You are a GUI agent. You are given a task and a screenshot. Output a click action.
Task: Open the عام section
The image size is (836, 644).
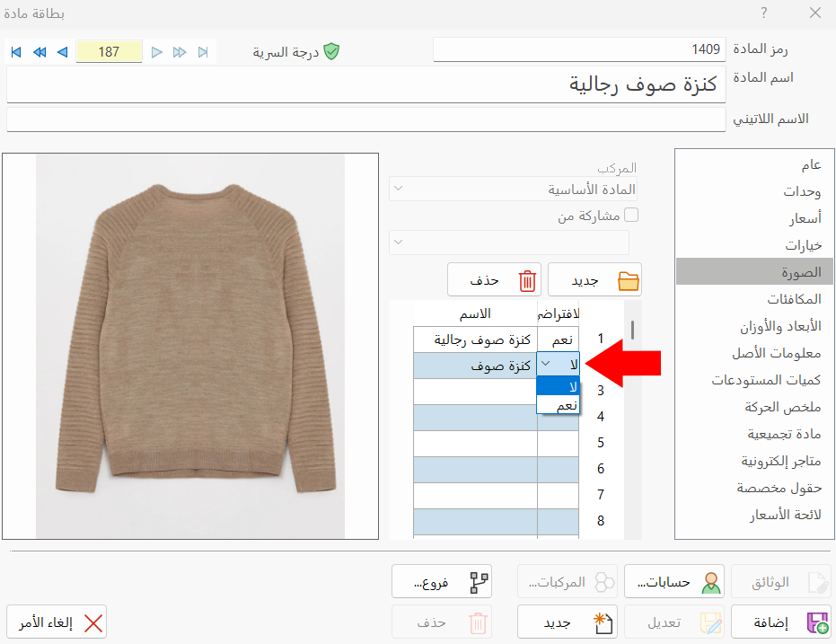pos(754,164)
